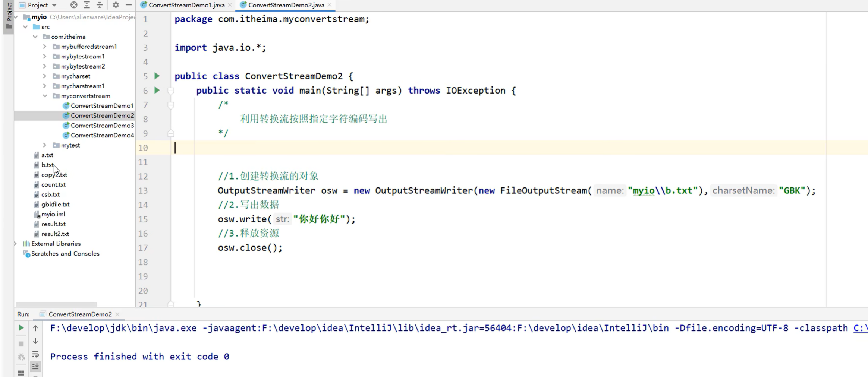Run main class via gutter arrow on line 5
The height and width of the screenshot is (377, 868).
[x=157, y=76]
